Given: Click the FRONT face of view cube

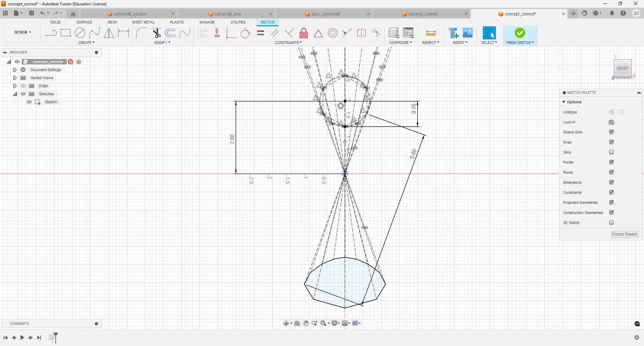Looking at the screenshot, I should point(623,68).
